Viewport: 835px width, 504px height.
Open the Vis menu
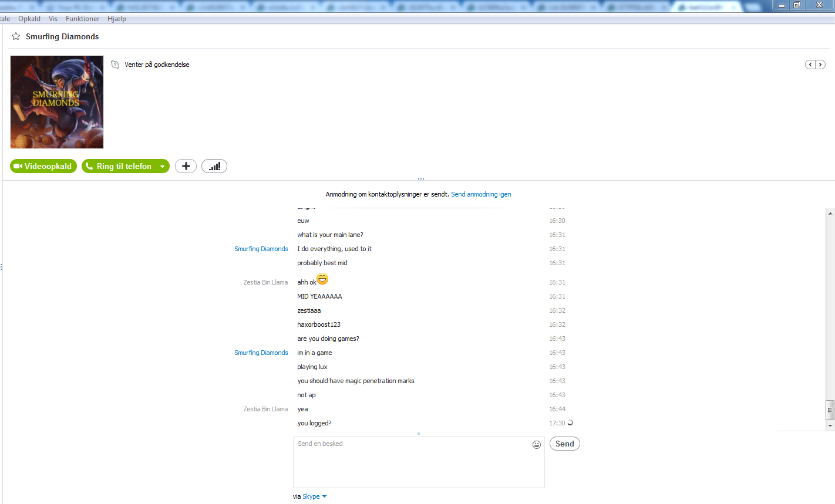click(53, 19)
